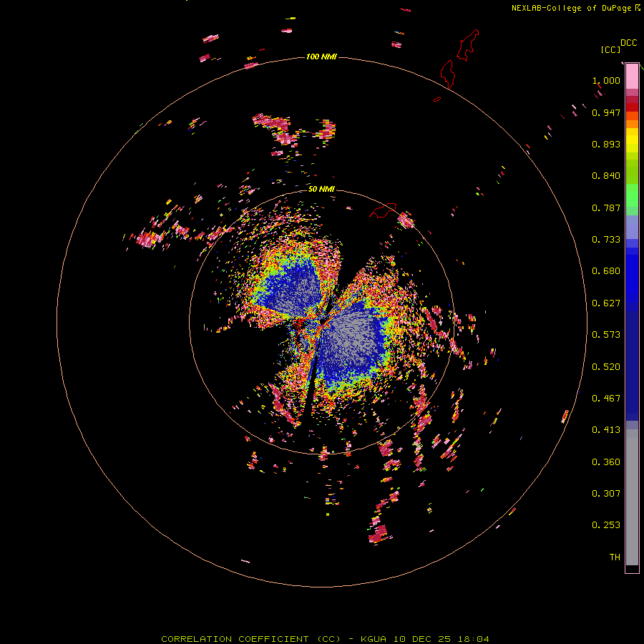This screenshot has height=644, width=644.
Task: Click the 0.520 color scale value
Action: 606,367
